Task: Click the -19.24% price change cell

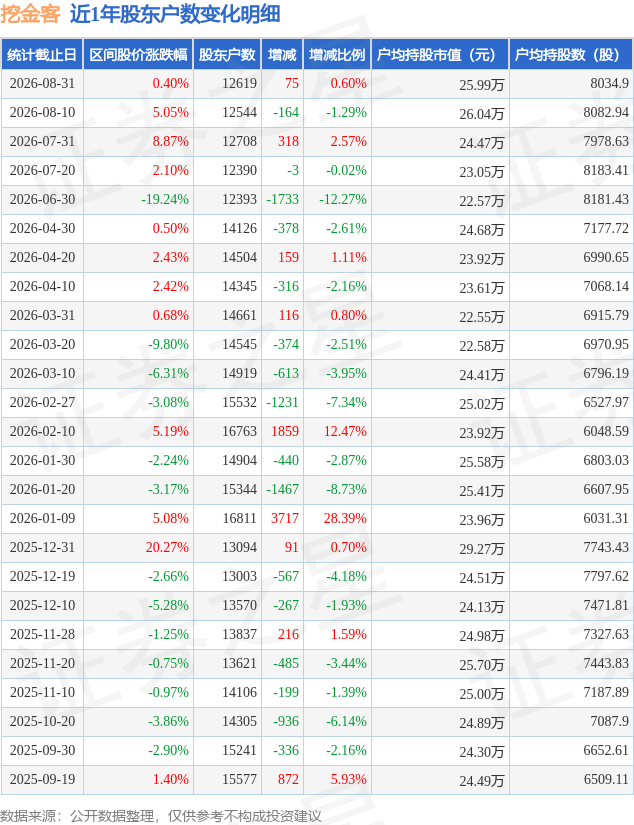Action: (165, 199)
